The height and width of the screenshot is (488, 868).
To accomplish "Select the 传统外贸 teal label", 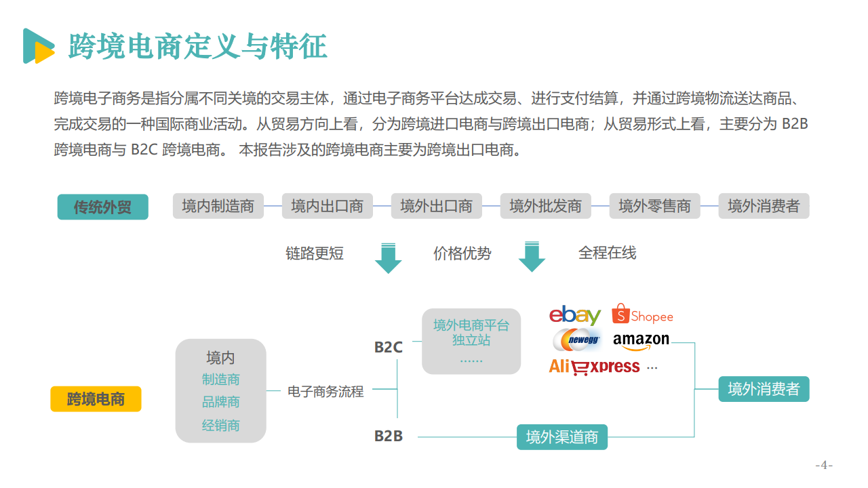I will point(102,207).
